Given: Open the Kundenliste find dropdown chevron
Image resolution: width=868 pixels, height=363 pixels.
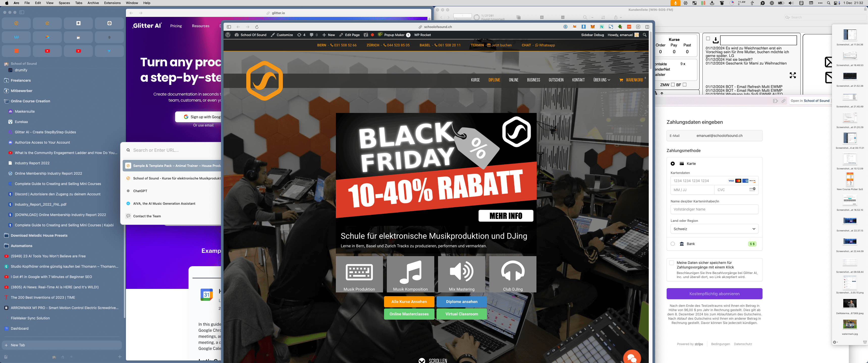Looking at the screenshot, I should [x=592, y=17].
